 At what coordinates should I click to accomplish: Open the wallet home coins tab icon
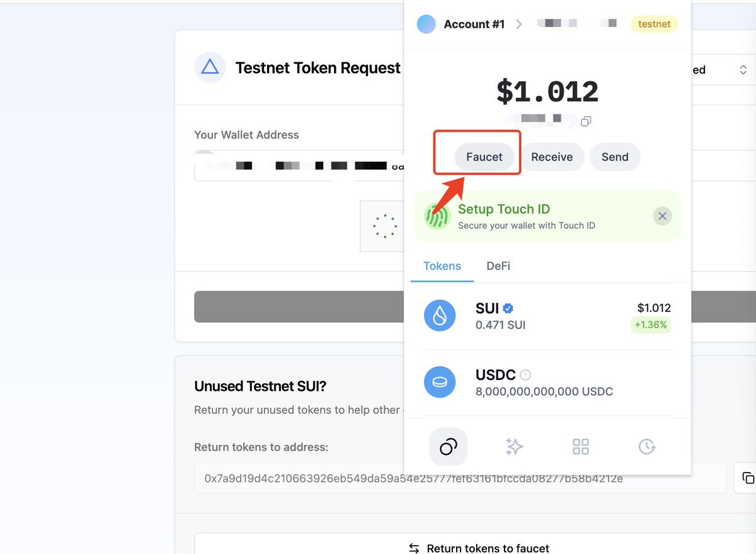point(449,447)
